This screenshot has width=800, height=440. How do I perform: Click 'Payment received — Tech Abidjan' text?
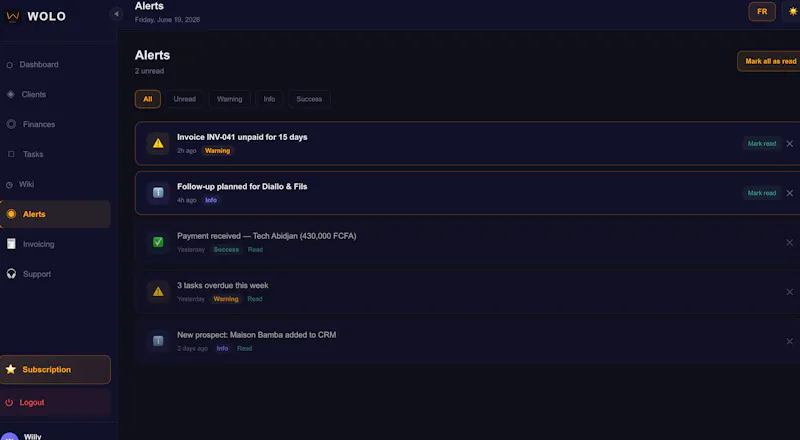pyautogui.click(x=266, y=236)
